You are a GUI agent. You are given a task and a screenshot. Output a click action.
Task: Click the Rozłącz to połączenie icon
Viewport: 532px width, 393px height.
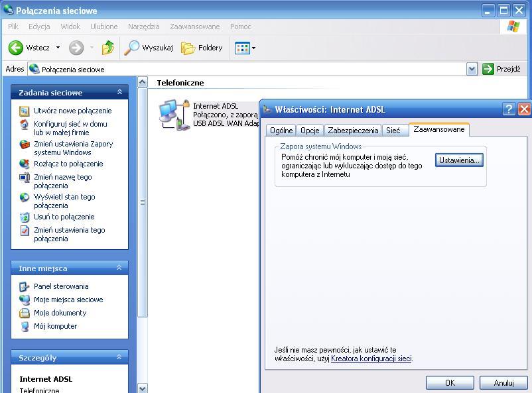pyautogui.click(x=25, y=164)
